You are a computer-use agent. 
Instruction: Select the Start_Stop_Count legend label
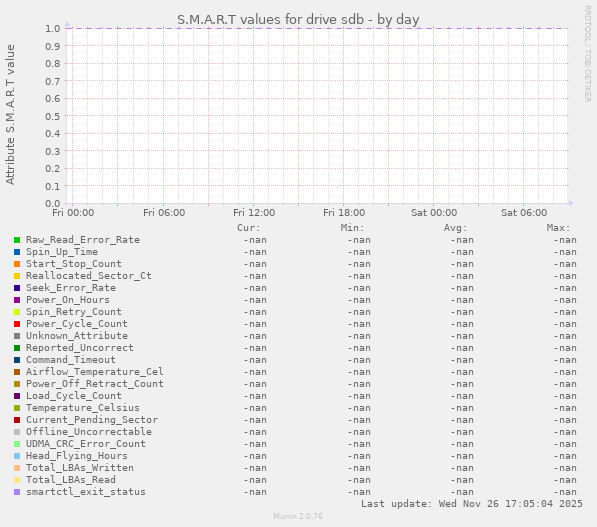[73, 264]
